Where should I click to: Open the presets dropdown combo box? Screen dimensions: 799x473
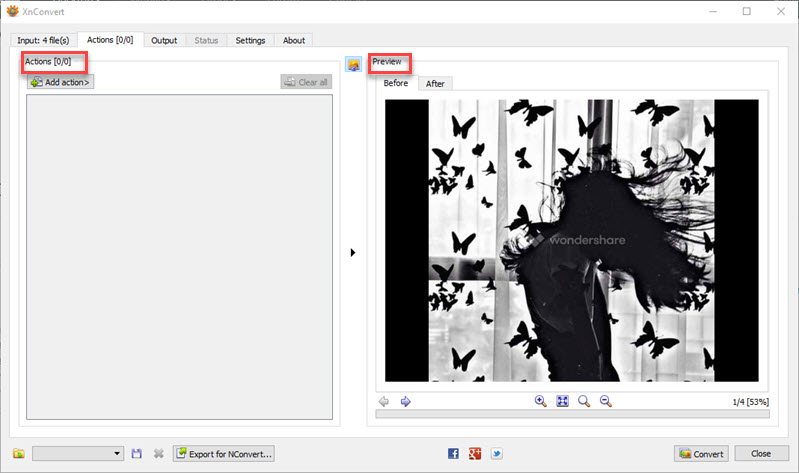(78, 453)
